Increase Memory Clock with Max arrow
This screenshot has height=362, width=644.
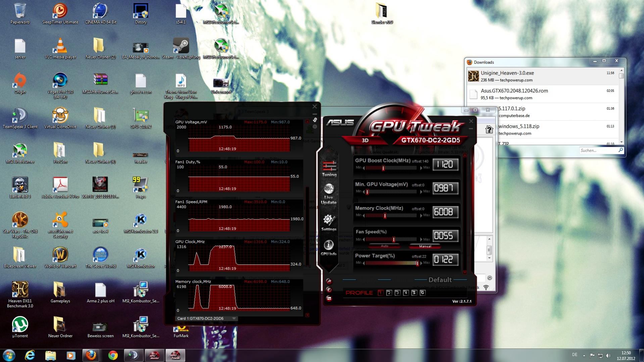pos(421,215)
